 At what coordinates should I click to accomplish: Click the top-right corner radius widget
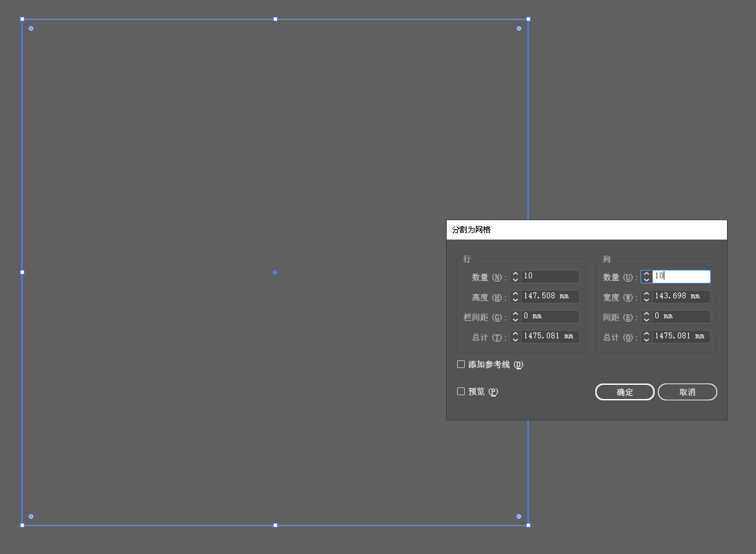[x=519, y=28]
